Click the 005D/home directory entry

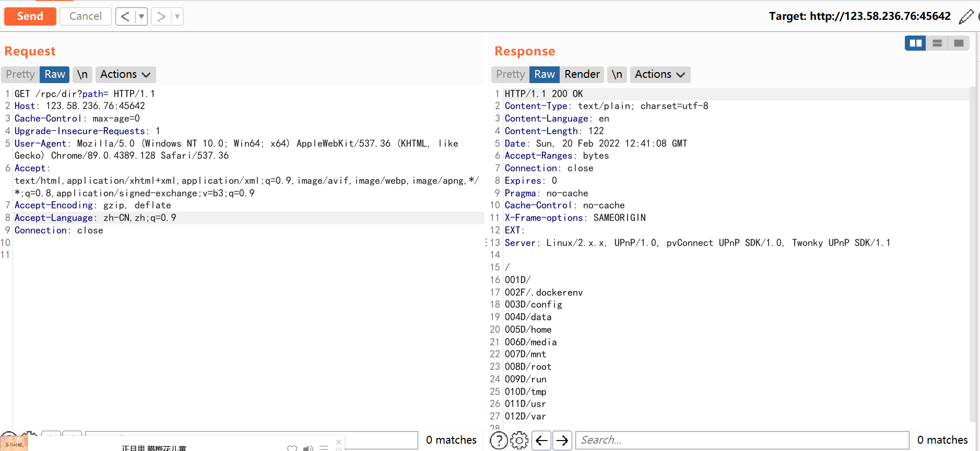point(528,330)
